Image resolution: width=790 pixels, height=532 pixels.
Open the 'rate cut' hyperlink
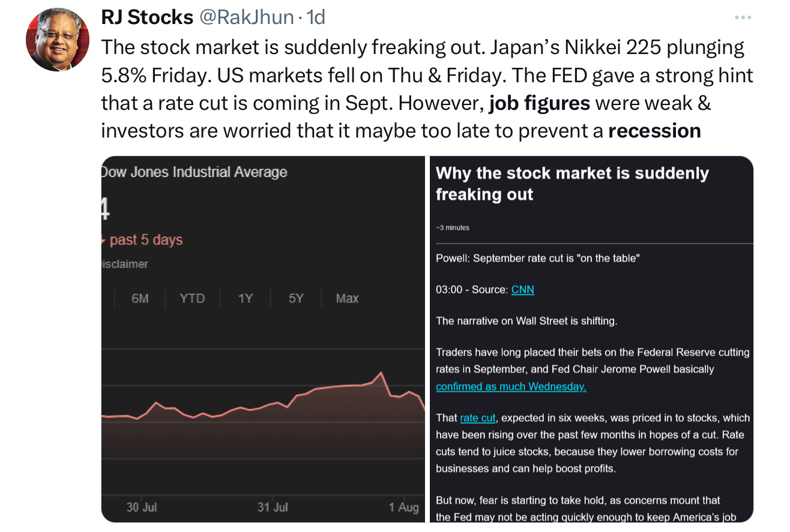point(478,418)
